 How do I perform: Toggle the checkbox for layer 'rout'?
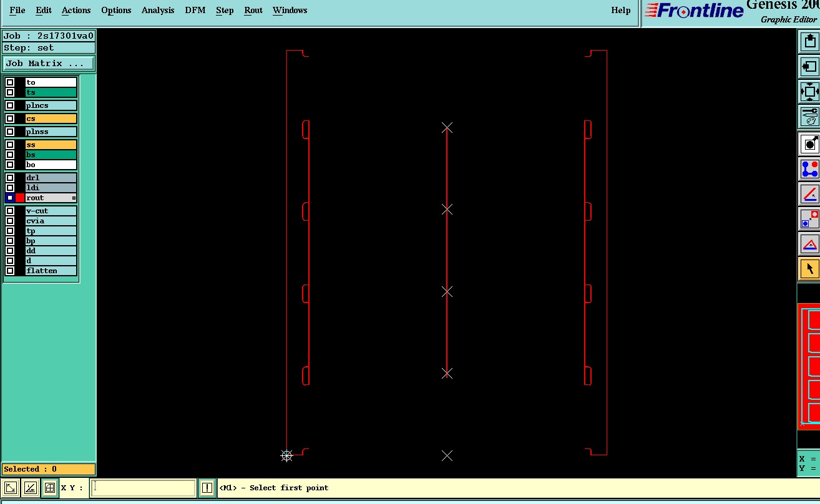click(x=10, y=198)
